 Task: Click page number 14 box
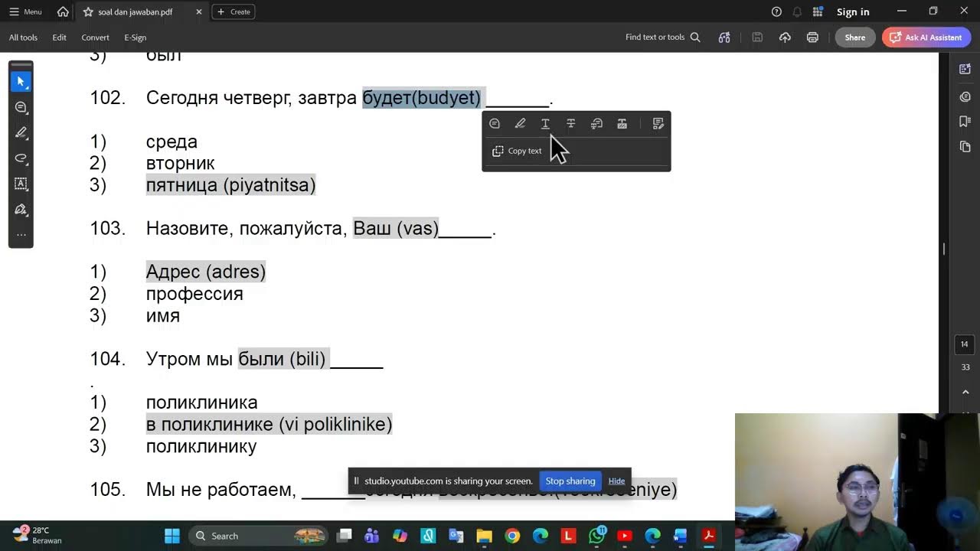pyautogui.click(x=965, y=344)
